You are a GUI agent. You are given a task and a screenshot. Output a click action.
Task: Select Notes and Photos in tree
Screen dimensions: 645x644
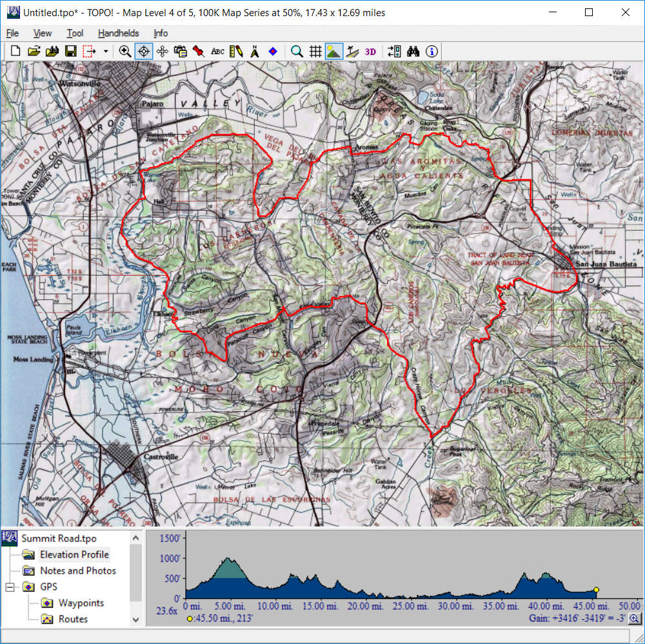pos(77,571)
